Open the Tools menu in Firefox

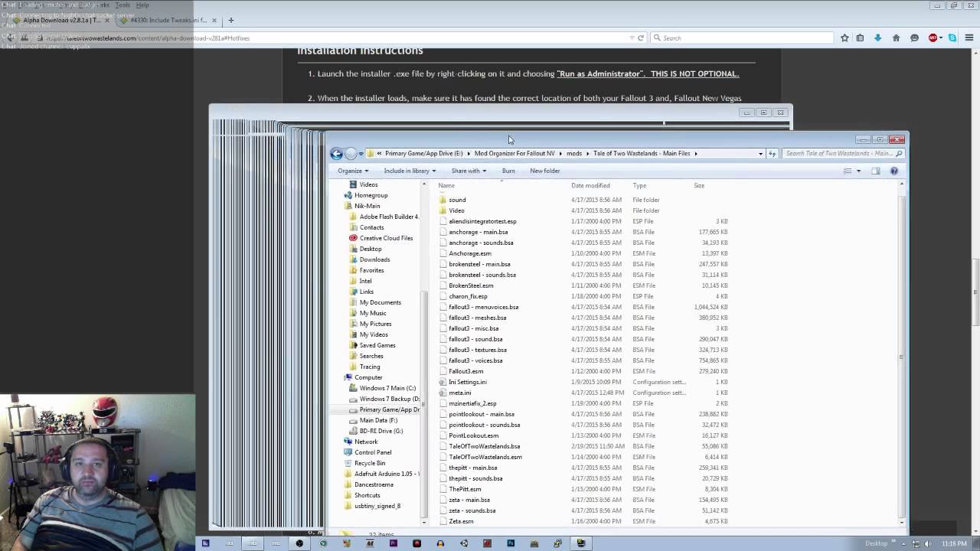(122, 5)
